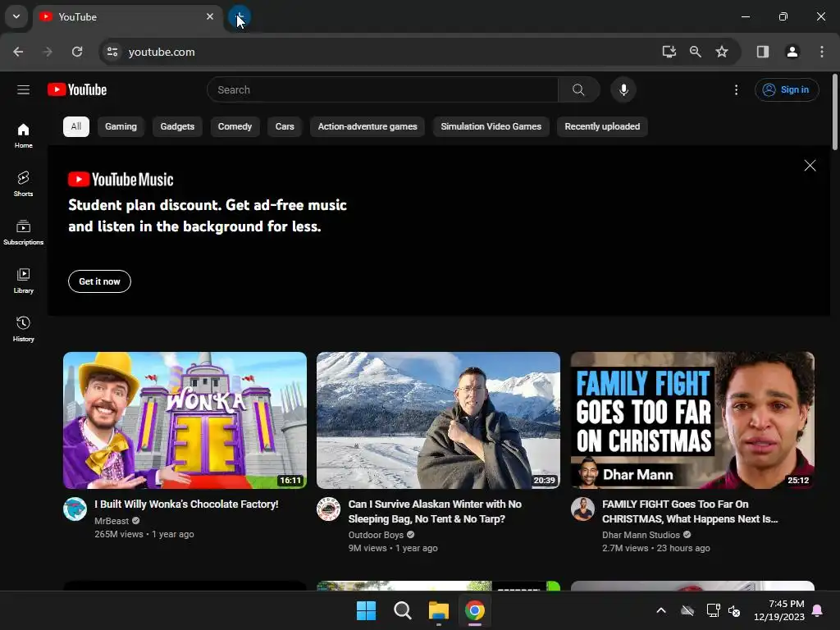Open YouTube settings three-dot menu
The image size is (840, 630).
[736, 89]
